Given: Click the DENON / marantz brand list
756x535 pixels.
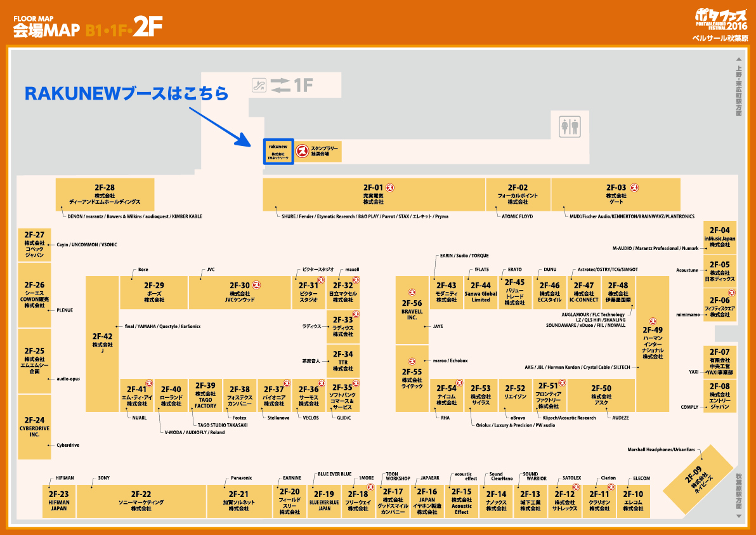Looking at the screenshot, I should coord(134,216).
